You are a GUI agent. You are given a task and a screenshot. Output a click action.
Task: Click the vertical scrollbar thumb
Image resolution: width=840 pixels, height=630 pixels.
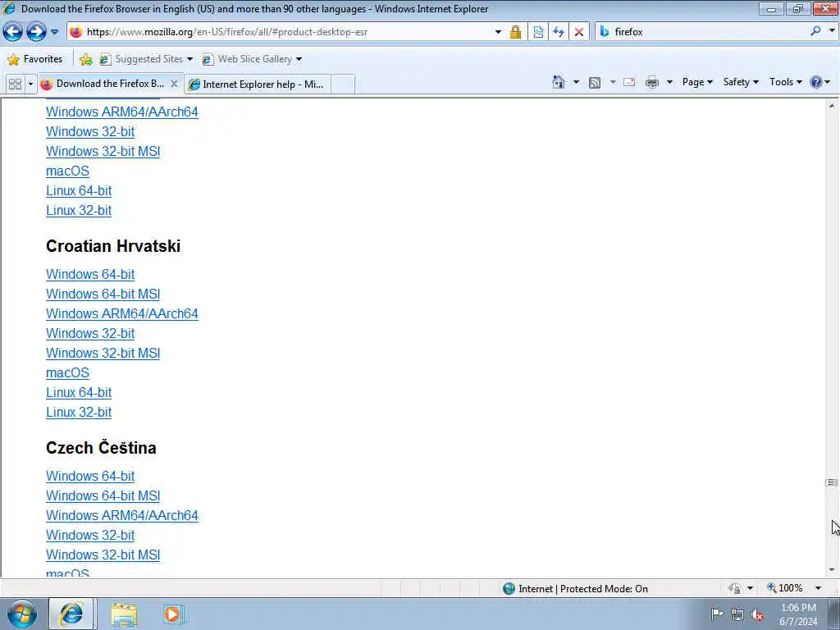pyautogui.click(x=832, y=482)
